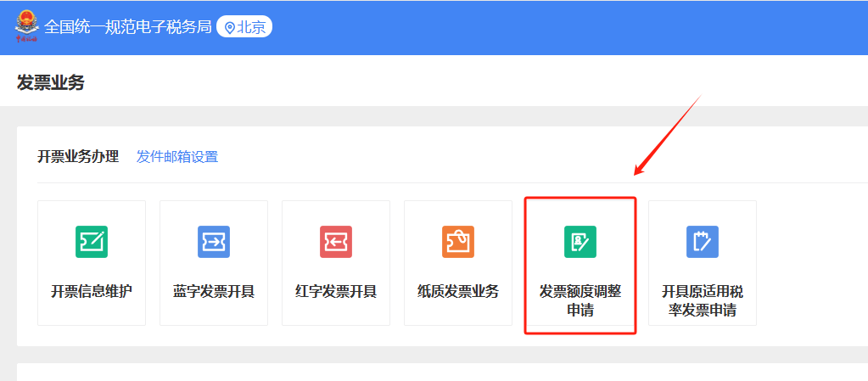This screenshot has height=381, width=868.
Task: Select the red 红字发票开具 ticket icon
Action: [x=336, y=242]
